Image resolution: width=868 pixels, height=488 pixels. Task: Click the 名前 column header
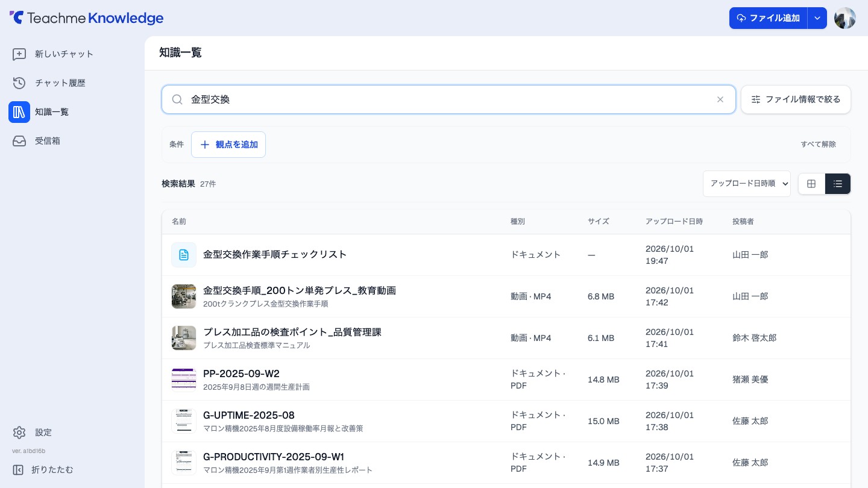click(179, 222)
